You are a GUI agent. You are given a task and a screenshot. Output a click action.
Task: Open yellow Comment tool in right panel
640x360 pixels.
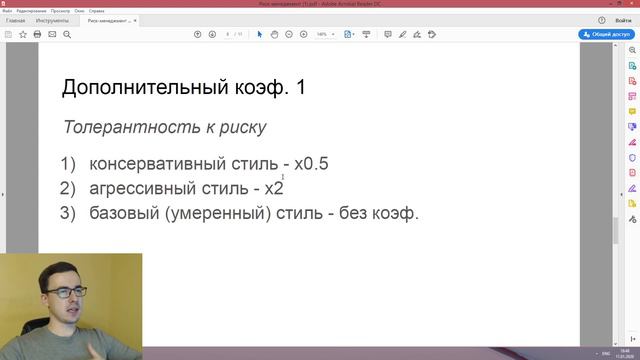point(632,111)
